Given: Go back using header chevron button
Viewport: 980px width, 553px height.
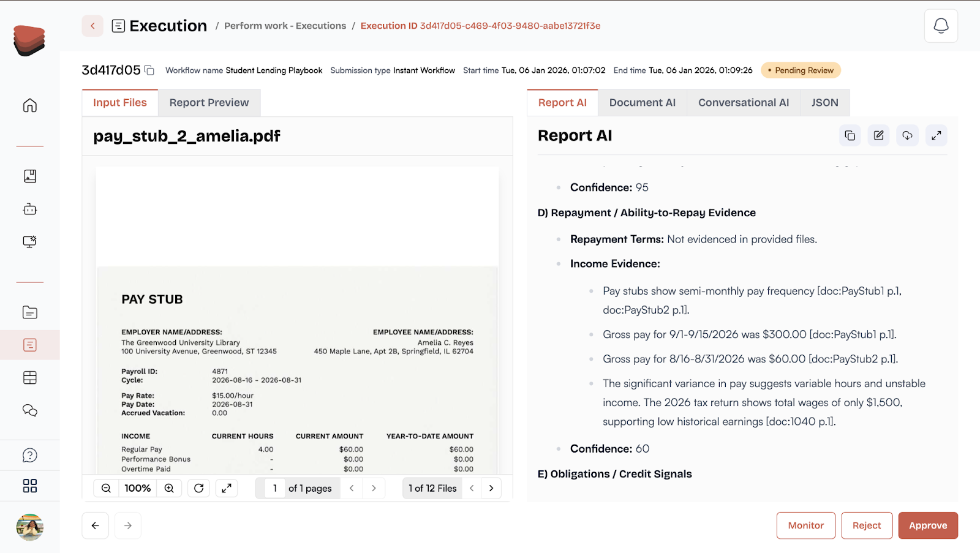Looking at the screenshot, I should 92,26.
